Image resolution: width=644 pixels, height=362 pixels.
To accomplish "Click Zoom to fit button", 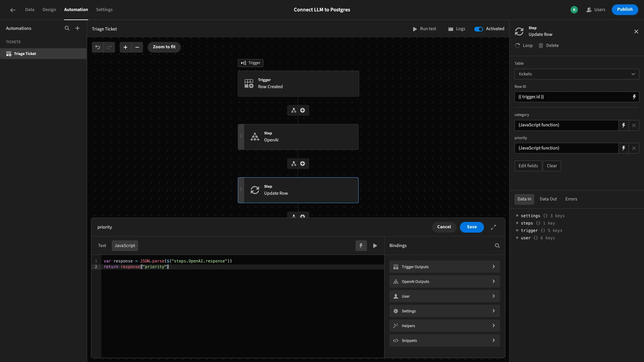I will pyautogui.click(x=164, y=47).
